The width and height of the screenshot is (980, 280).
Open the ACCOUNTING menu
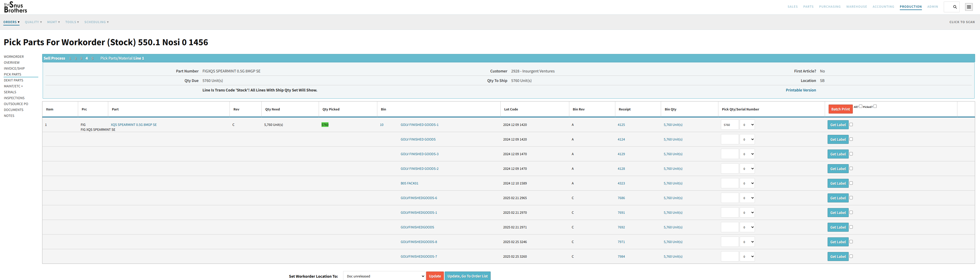tap(883, 7)
